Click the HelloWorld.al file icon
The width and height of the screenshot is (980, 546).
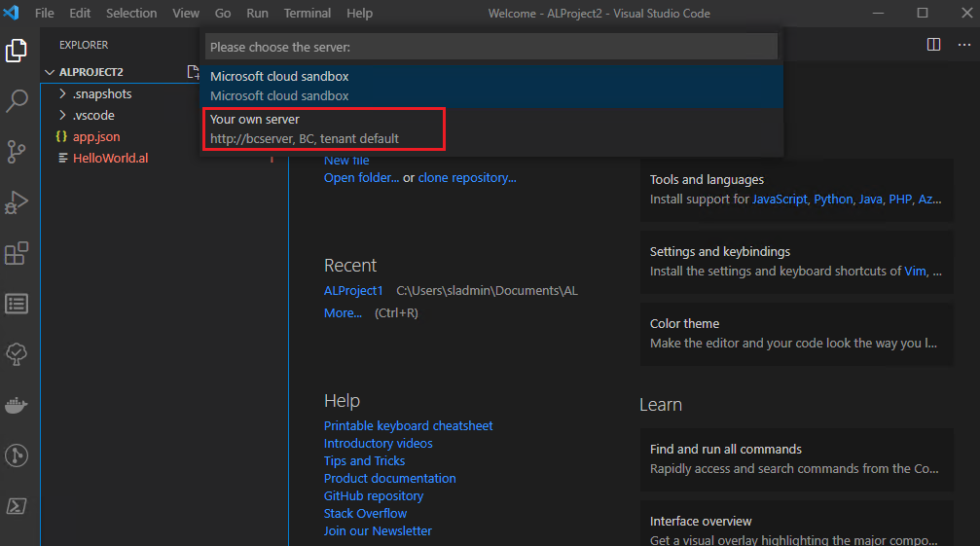pos(63,158)
